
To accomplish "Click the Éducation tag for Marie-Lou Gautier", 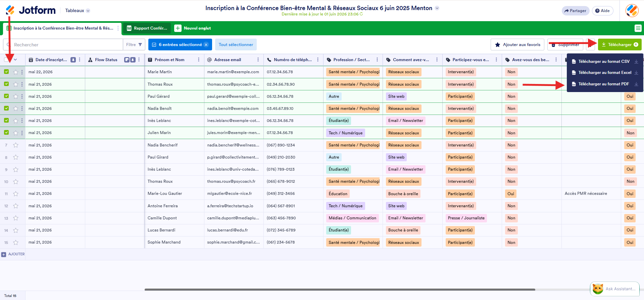I will coord(338,194).
